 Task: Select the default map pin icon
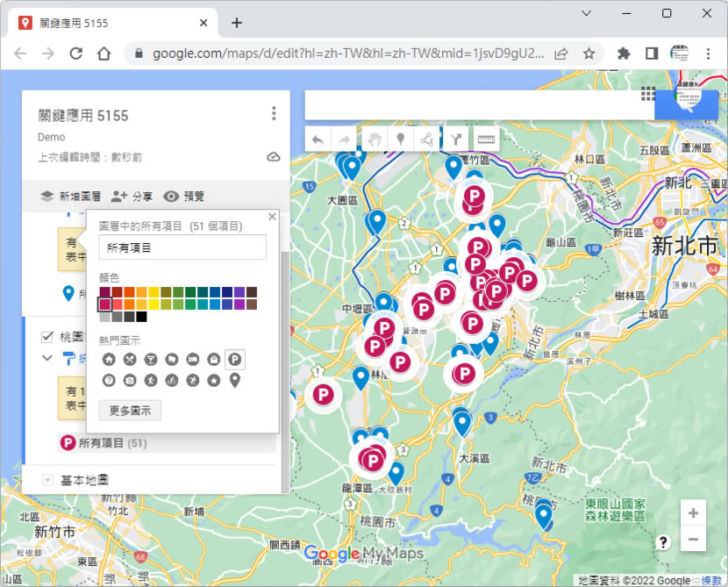pos(235,381)
